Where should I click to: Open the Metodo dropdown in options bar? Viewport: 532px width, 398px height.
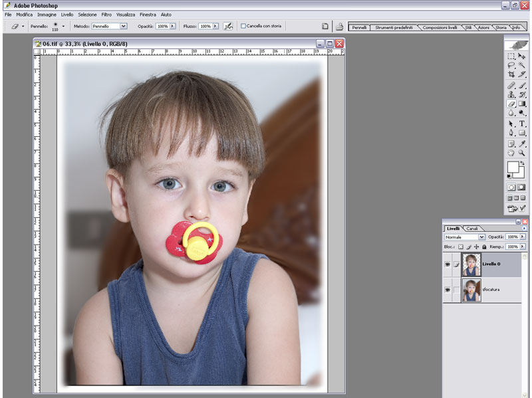coord(123,27)
